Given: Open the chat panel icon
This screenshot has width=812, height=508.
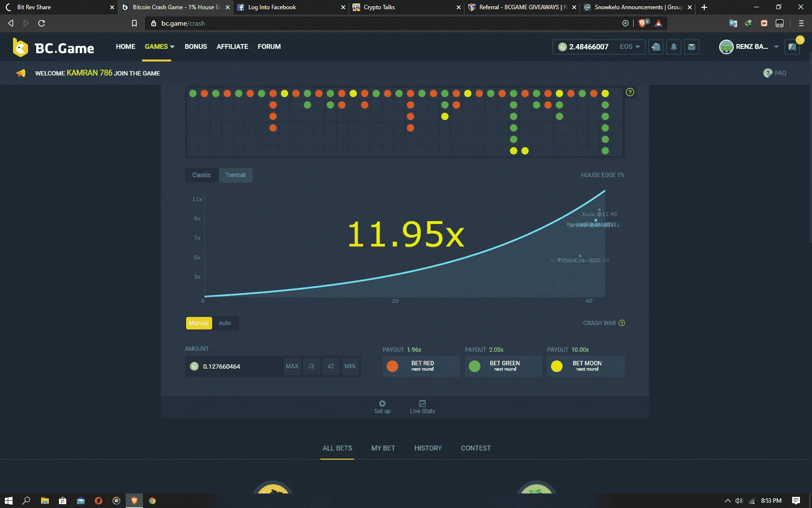Looking at the screenshot, I should tap(792, 47).
